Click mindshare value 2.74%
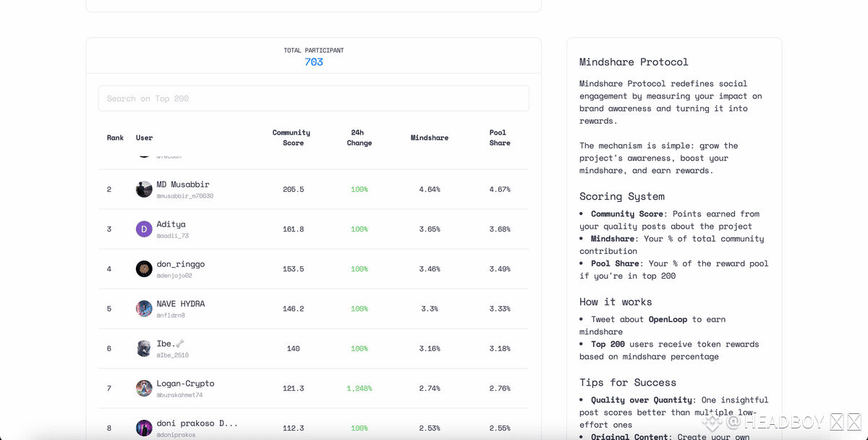 tap(430, 389)
